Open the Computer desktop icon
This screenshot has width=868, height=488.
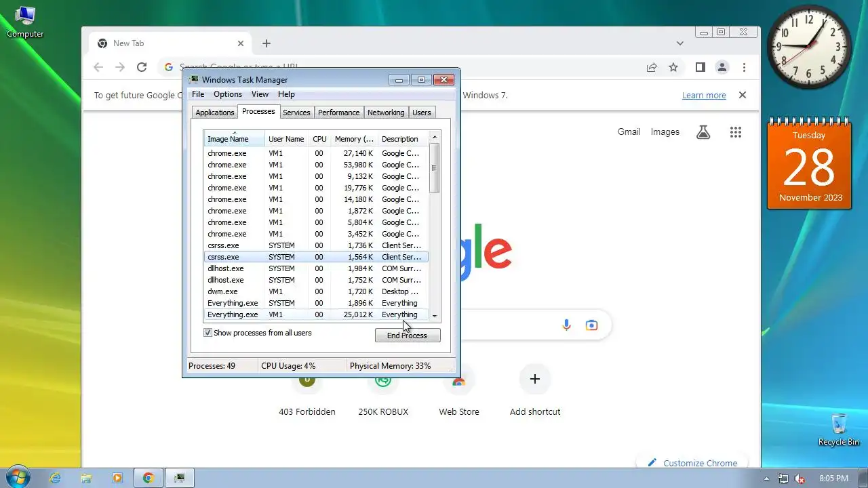(x=25, y=21)
